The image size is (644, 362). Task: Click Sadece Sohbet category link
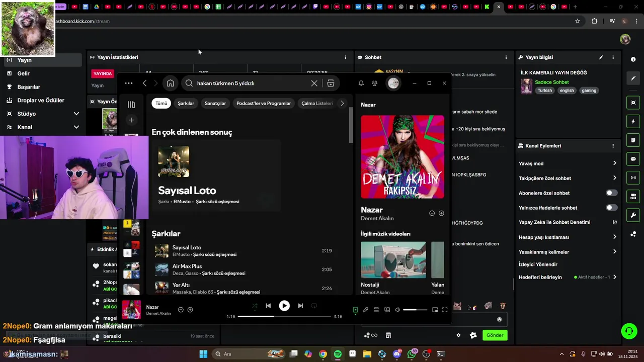click(552, 82)
